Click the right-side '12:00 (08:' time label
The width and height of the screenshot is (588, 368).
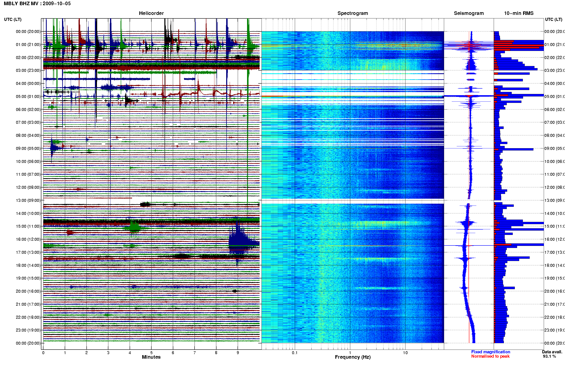(x=555, y=187)
